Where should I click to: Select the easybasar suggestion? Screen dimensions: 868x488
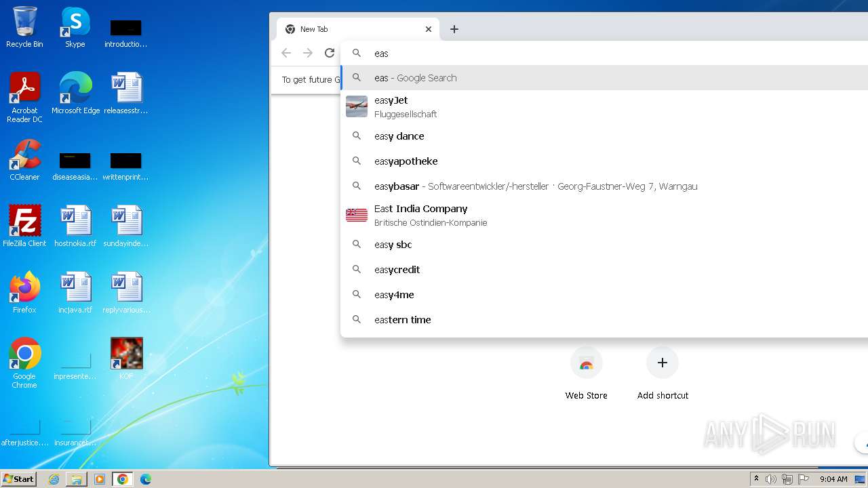604,186
